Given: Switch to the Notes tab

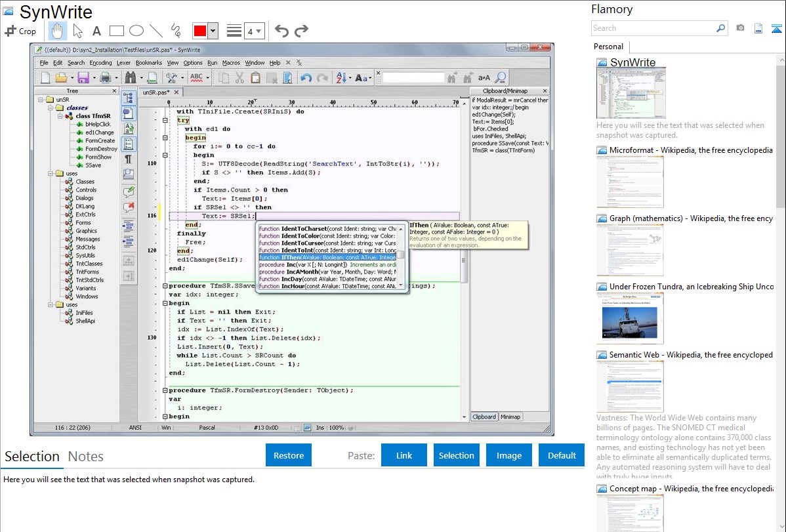Looking at the screenshot, I should tap(86, 457).
